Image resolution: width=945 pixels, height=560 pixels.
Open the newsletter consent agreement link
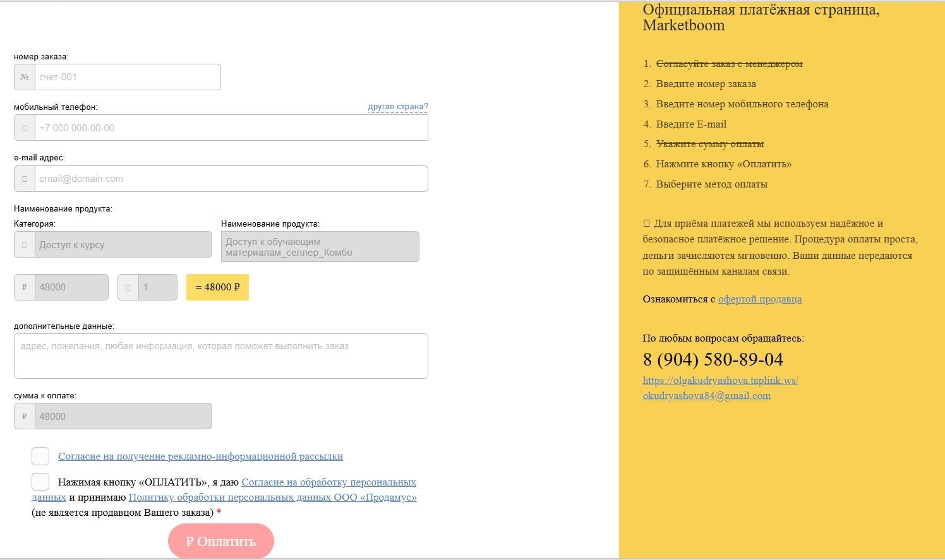(x=200, y=456)
